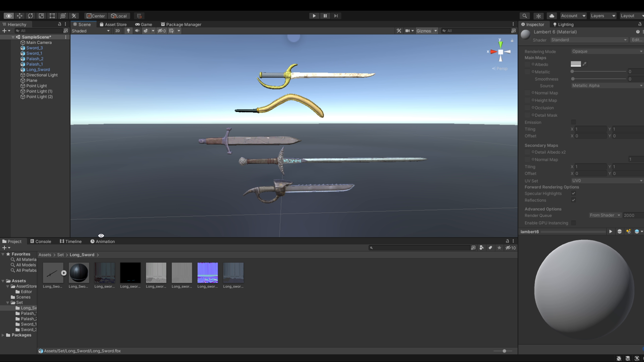The image size is (644, 362).
Task: Pick Albedo color with eyedropper
Action: [585, 64]
